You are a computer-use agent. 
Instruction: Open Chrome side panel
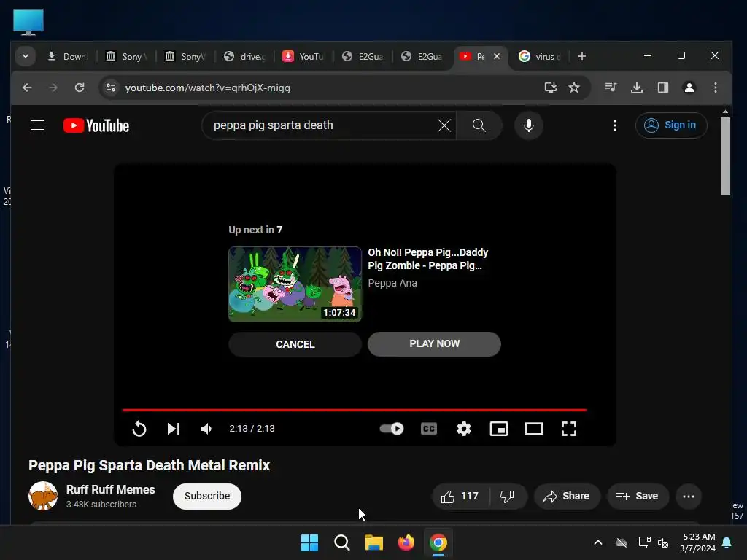point(663,87)
